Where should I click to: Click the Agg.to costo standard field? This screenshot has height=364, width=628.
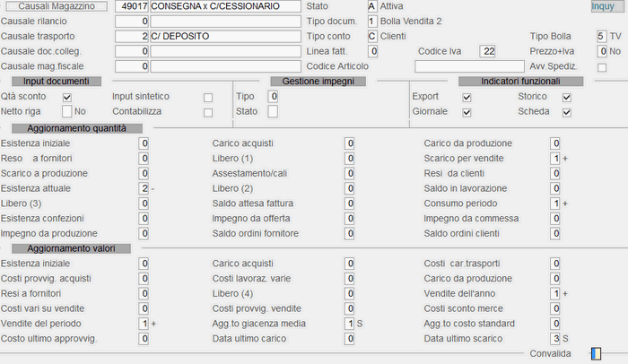(555, 324)
